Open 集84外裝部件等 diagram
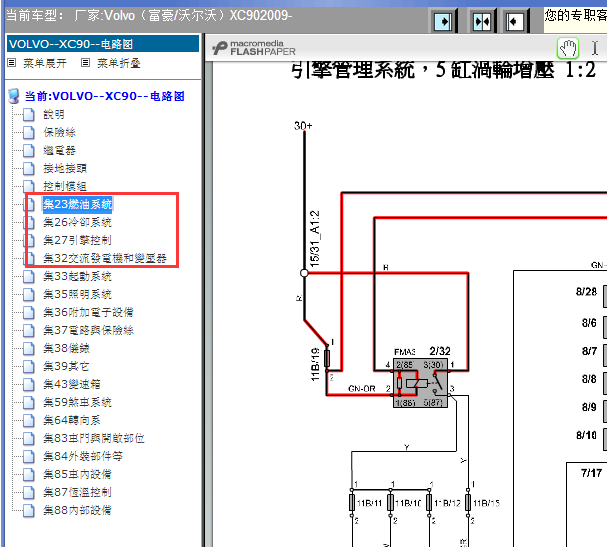 pyautogui.click(x=83, y=456)
